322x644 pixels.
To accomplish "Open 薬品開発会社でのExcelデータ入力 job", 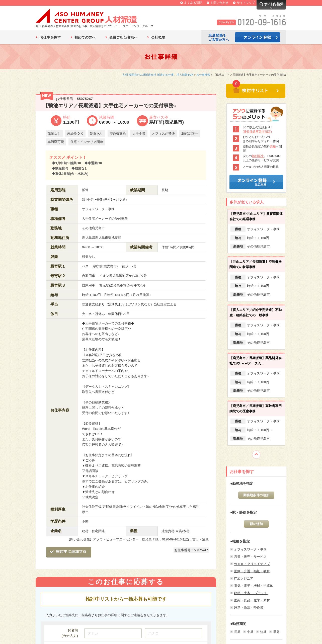I will (256, 361).
